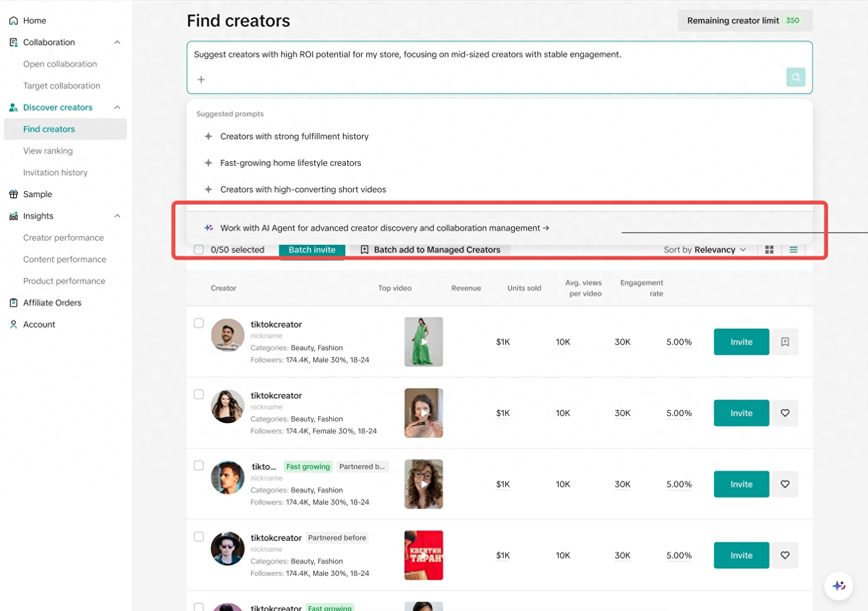Favorite the Female 30% creator with heart
Image resolution: width=868 pixels, height=611 pixels.
click(x=785, y=413)
